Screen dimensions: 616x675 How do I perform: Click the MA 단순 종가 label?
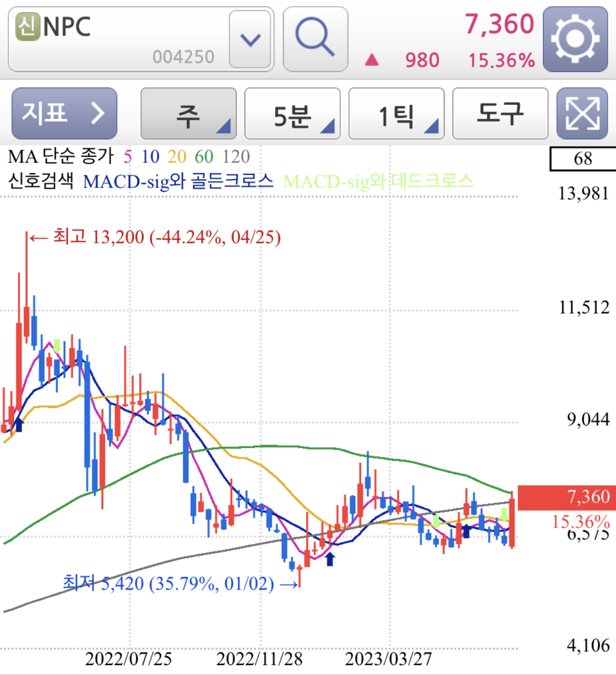point(61,156)
